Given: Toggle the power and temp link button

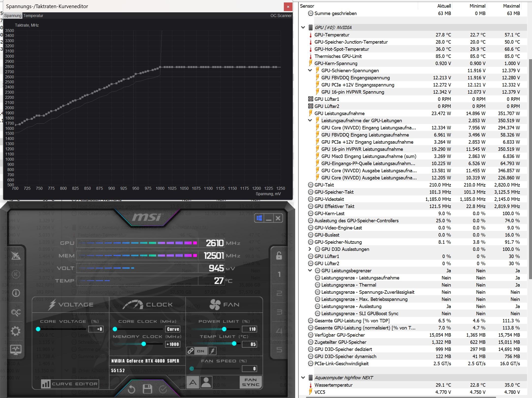Looking at the screenshot, I should (190, 351).
